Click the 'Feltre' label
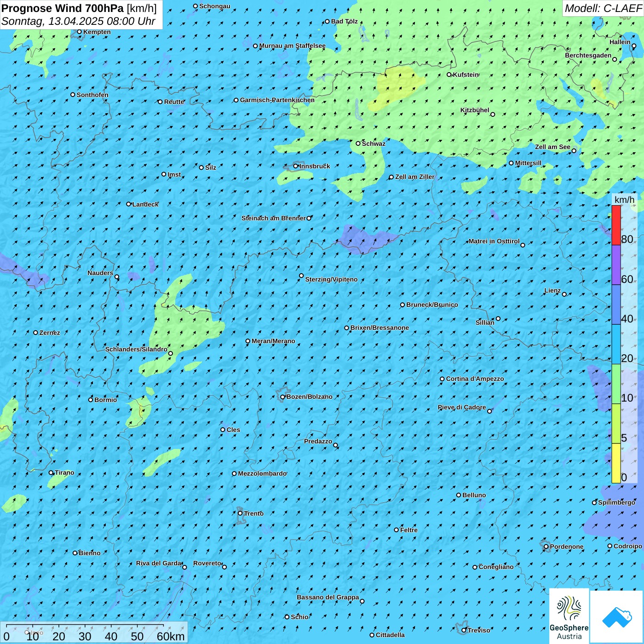 409,530
